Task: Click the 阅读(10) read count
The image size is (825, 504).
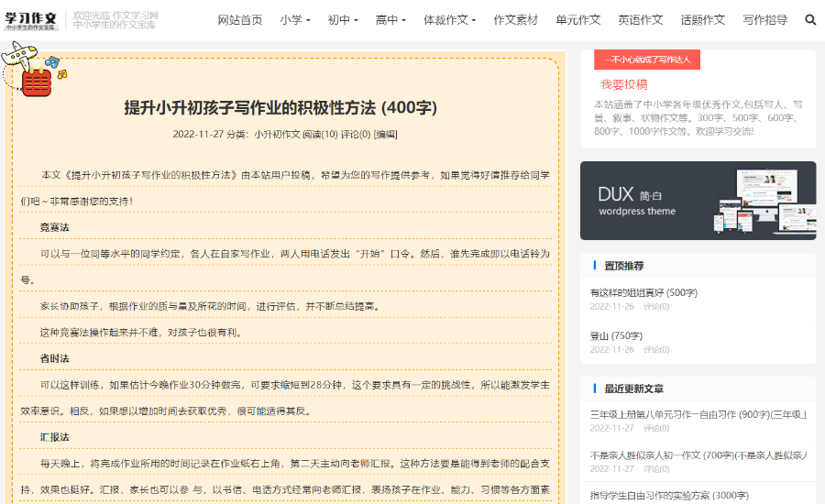Action: pos(320,134)
